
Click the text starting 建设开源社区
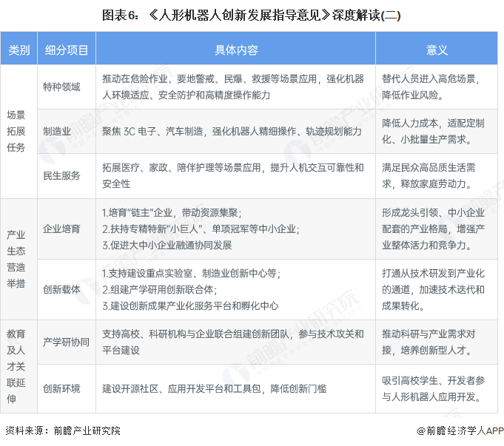(x=215, y=388)
